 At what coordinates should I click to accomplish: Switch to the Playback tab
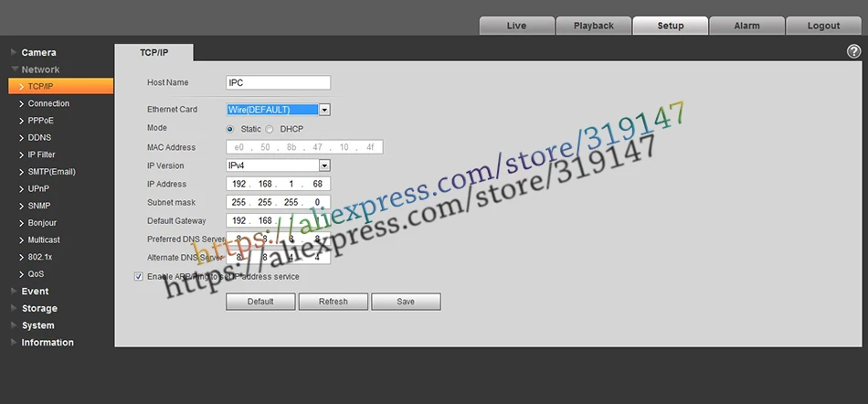coord(593,26)
